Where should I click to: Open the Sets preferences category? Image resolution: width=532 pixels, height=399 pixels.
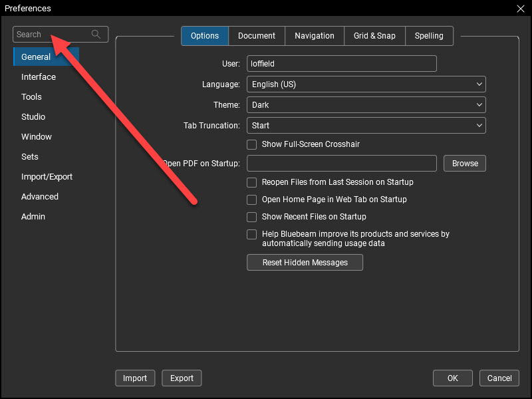pyautogui.click(x=30, y=157)
